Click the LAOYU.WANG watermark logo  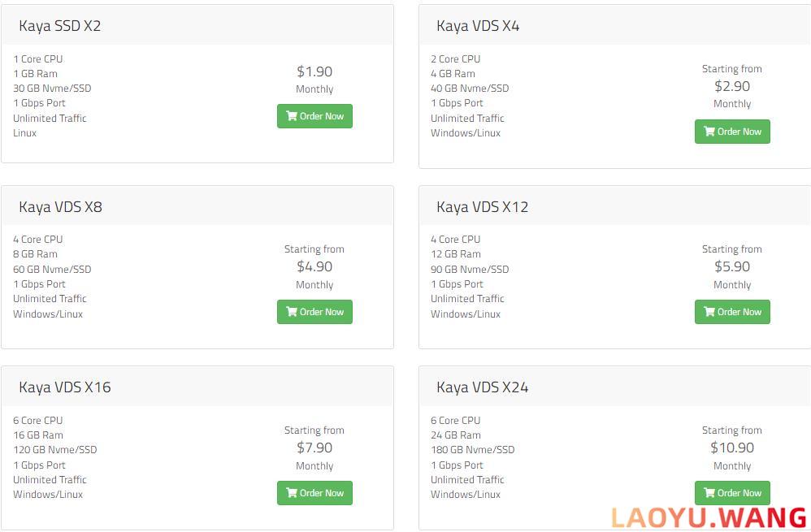tap(709, 518)
